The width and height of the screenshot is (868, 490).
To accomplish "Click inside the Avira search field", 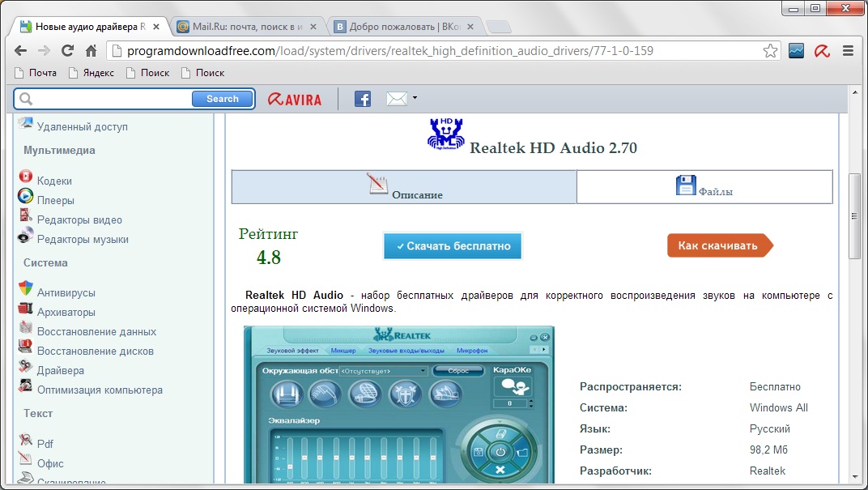I will click(x=113, y=99).
